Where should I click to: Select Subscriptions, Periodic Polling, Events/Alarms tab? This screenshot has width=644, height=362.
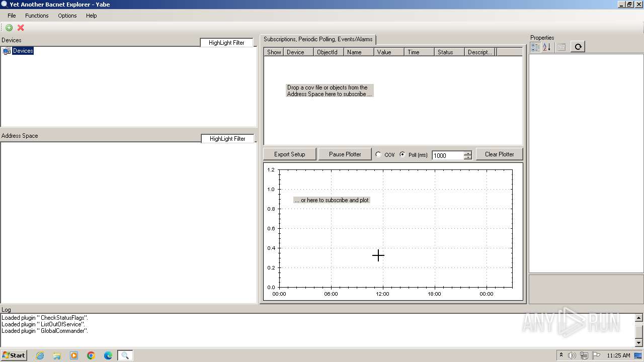point(318,39)
